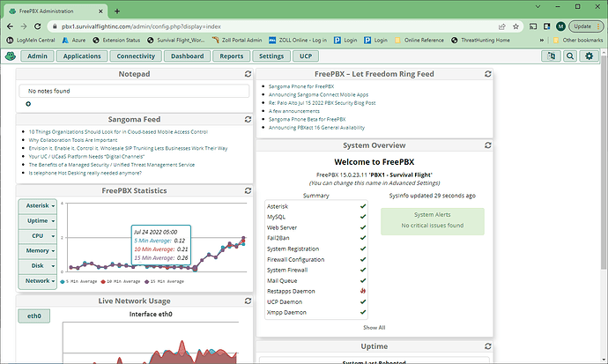Expand the Uptime statistics dropdown
The height and width of the screenshot is (364, 608).
(38, 221)
